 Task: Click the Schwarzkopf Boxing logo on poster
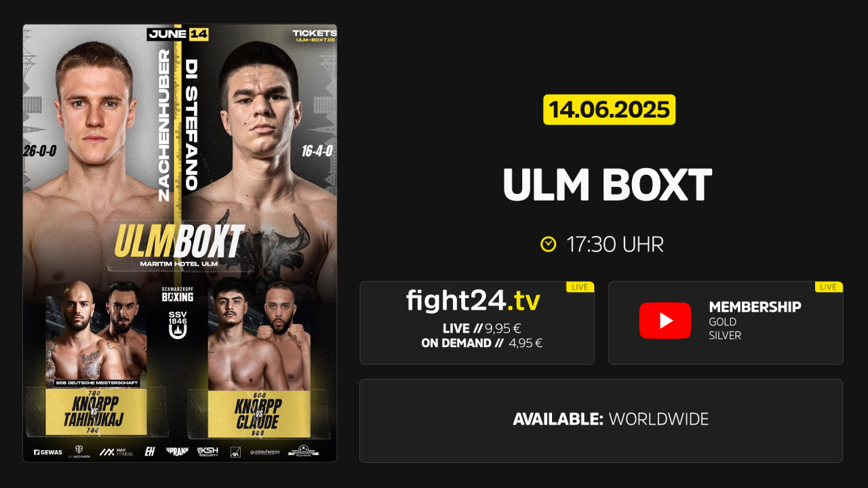coord(177,294)
